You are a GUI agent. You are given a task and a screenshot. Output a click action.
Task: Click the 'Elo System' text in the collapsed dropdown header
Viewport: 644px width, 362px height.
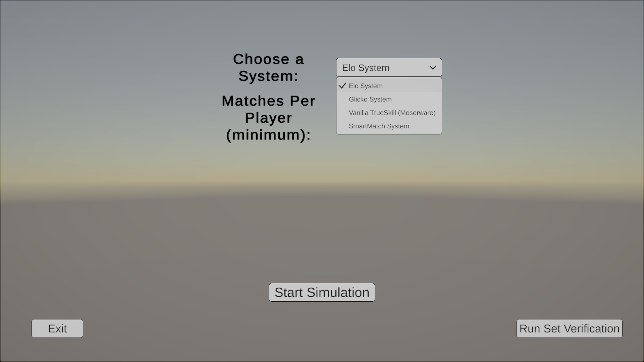366,68
